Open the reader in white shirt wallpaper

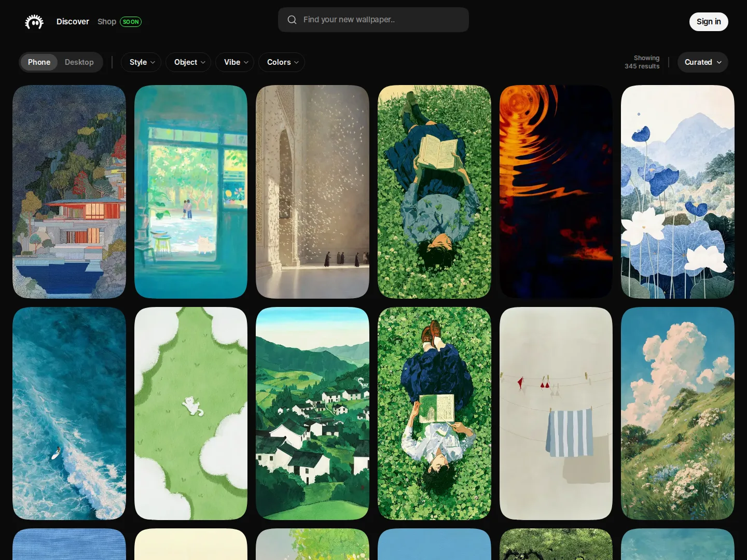click(434, 413)
